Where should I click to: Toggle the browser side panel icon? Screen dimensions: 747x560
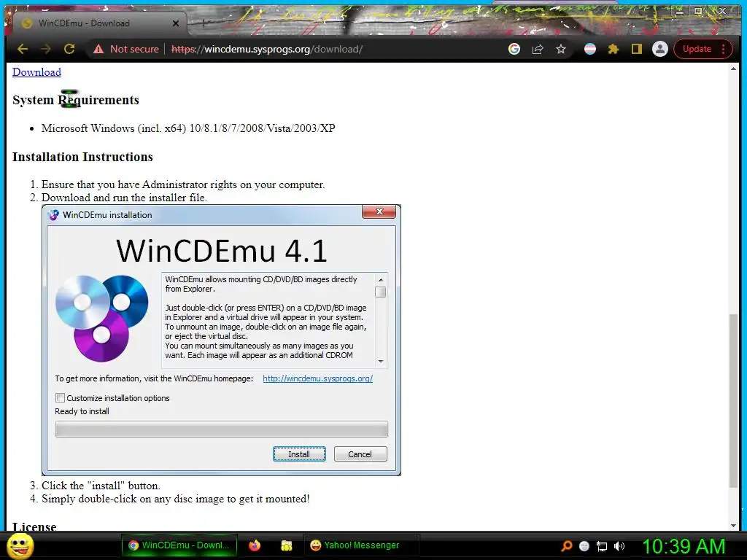pos(636,49)
